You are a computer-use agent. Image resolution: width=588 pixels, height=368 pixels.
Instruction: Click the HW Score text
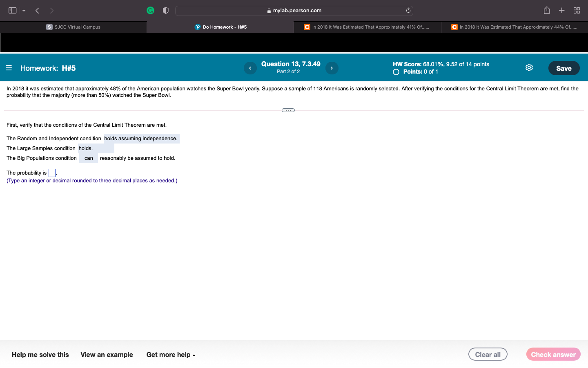tap(441, 64)
